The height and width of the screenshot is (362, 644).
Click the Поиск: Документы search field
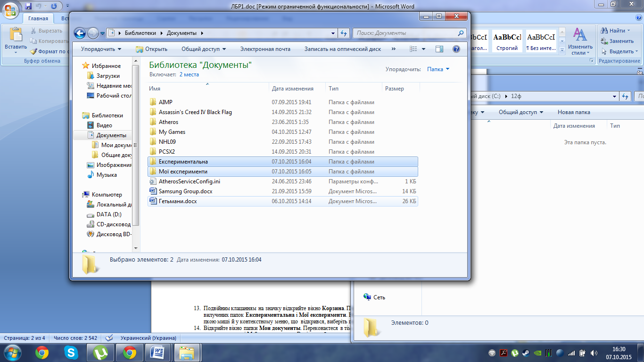pyautogui.click(x=405, y=33)
